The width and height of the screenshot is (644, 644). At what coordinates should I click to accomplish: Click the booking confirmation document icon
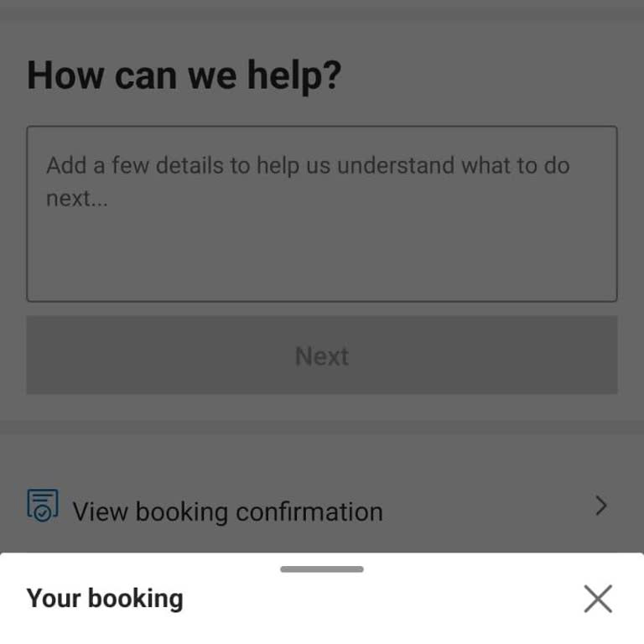tap(43, 506)
